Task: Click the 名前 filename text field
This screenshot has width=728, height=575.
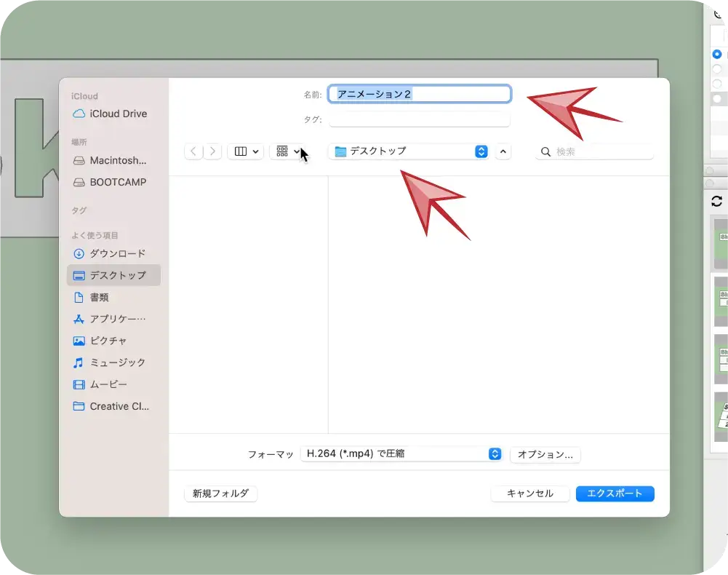Action: click(420, 94)
